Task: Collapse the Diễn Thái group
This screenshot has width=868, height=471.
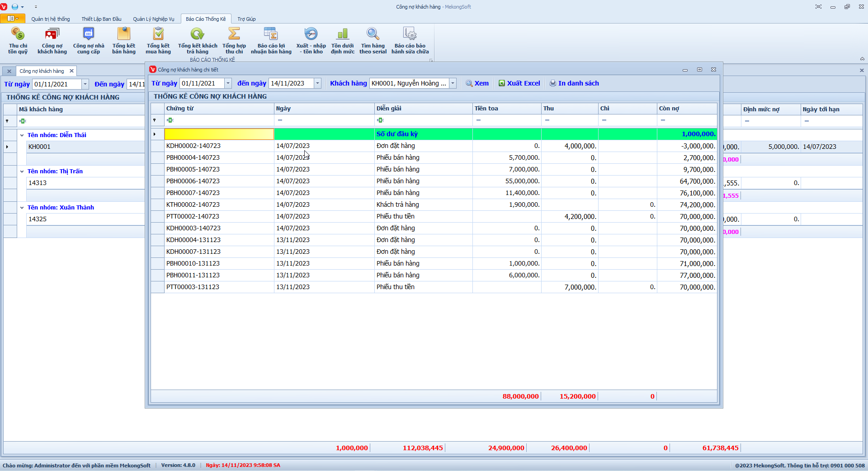Action: click(22, 135)
